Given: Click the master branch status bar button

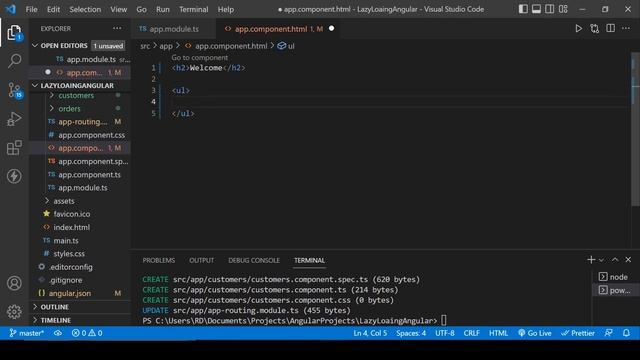Looking at the screenshot, I should coord(27,333).
